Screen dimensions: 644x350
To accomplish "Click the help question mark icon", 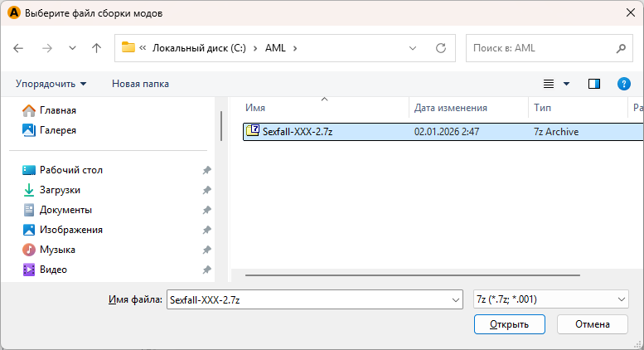I will 624,84.
